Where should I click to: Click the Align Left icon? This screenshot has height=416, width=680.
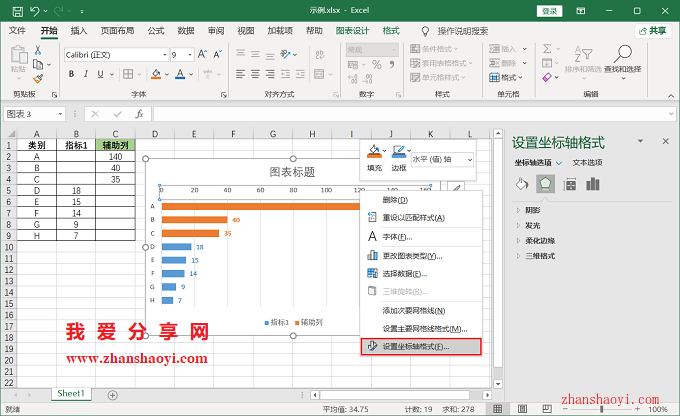coord(240,74)
